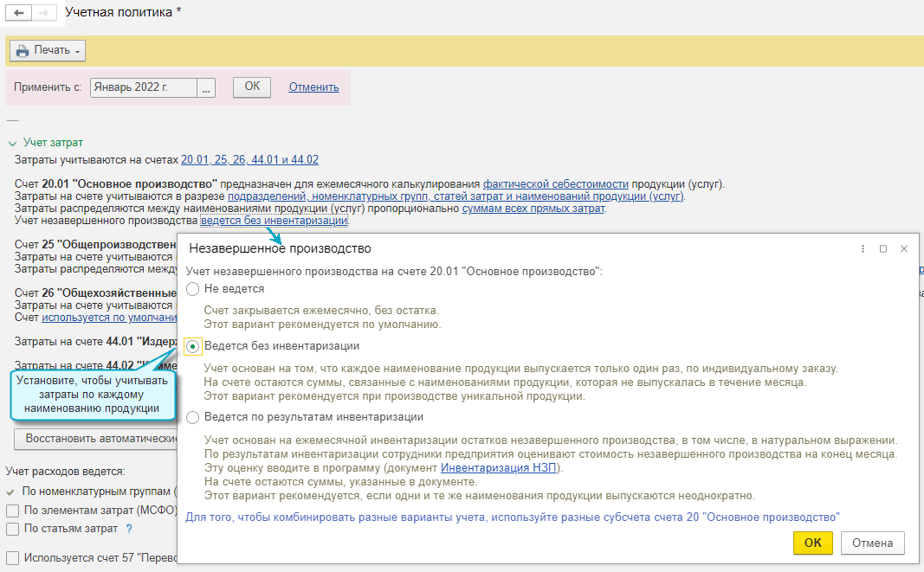
Task: Select Ведется по результатам инвентаризации option
Action: (x=193, y=418)
